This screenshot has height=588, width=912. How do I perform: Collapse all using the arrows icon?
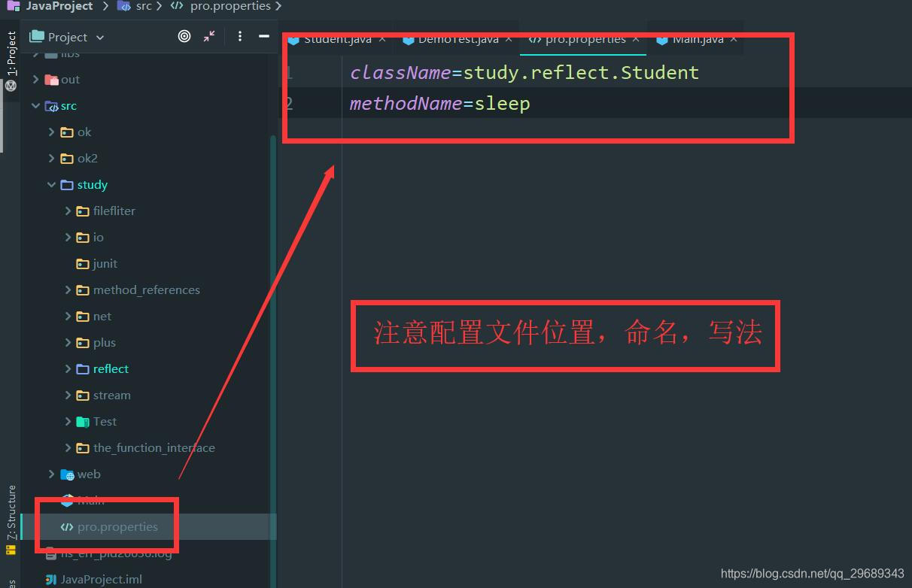click(x=209, y=36)
